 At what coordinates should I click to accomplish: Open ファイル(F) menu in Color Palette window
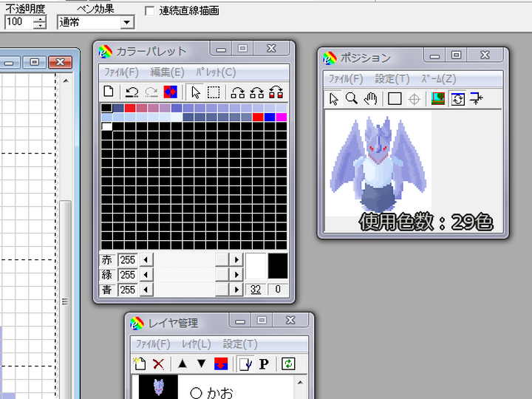(x=121, y=72)
